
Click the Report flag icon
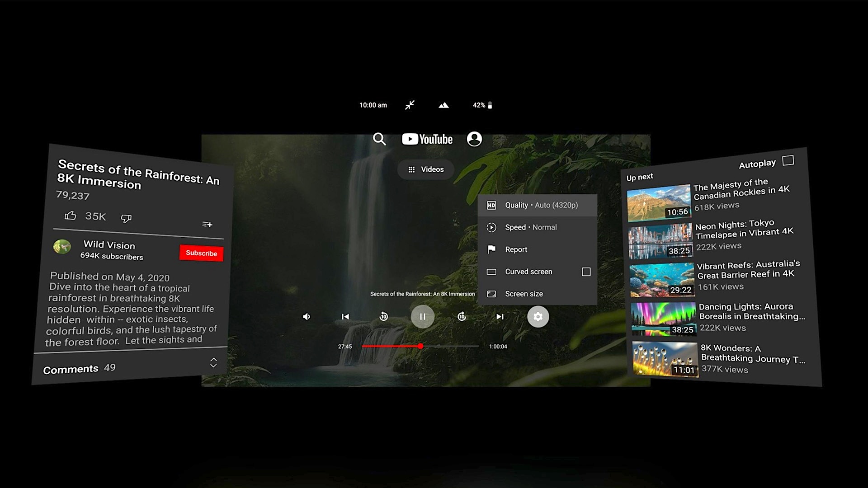click(491, 249)
